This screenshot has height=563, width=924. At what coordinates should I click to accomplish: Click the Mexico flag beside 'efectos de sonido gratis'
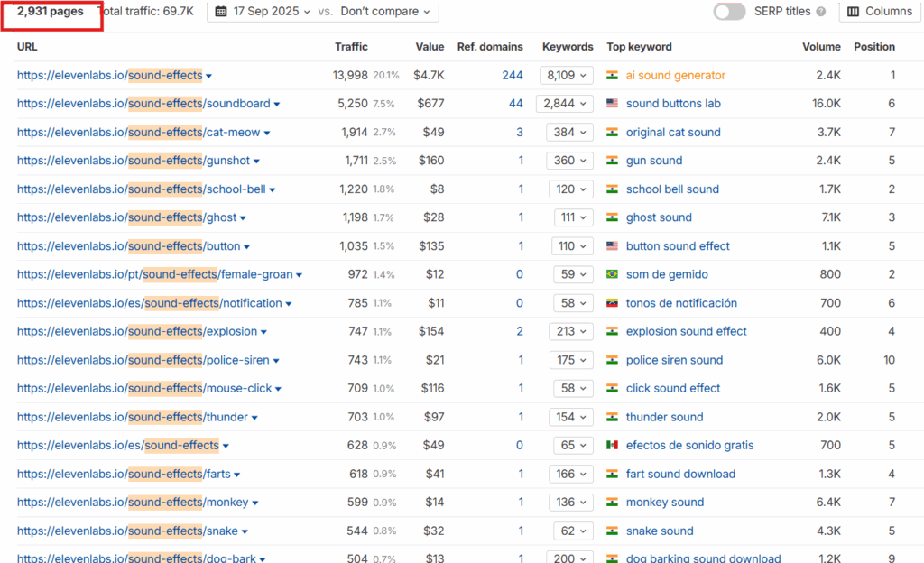coord(613,445)
